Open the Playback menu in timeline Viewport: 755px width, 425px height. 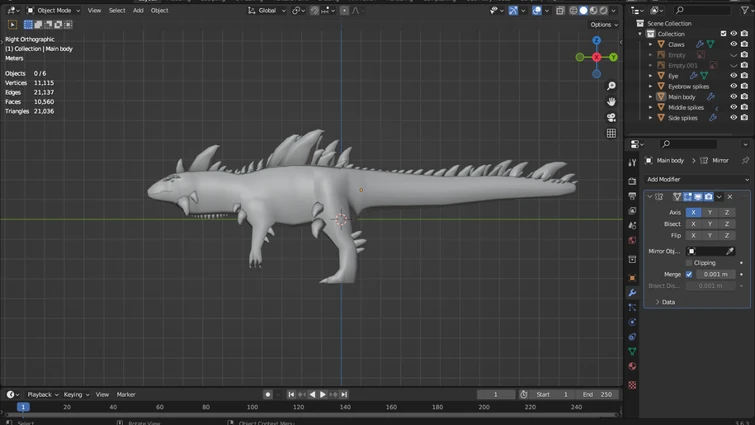pos(41,395)
